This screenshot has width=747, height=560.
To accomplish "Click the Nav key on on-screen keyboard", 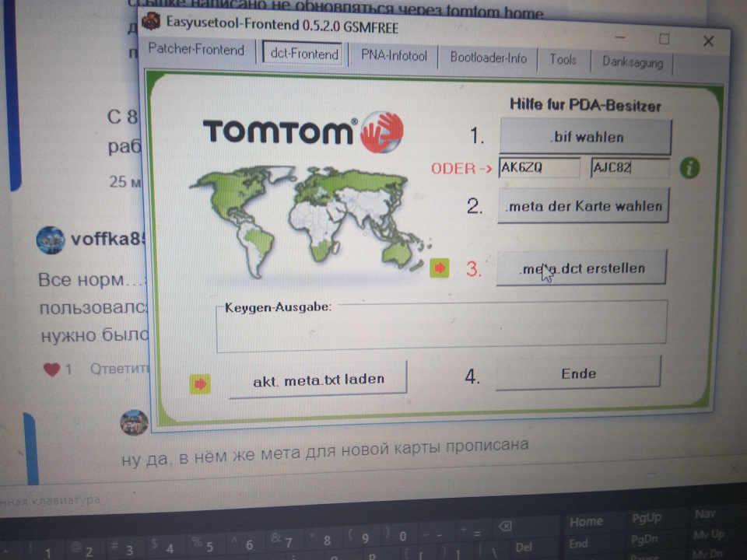I will pos(705,514).
